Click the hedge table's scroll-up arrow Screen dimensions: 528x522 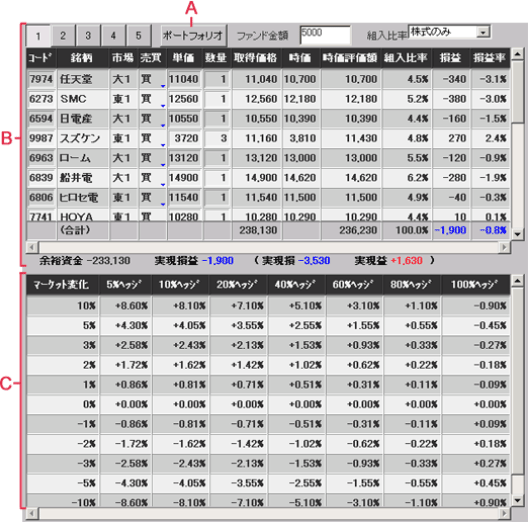(518, 280)
